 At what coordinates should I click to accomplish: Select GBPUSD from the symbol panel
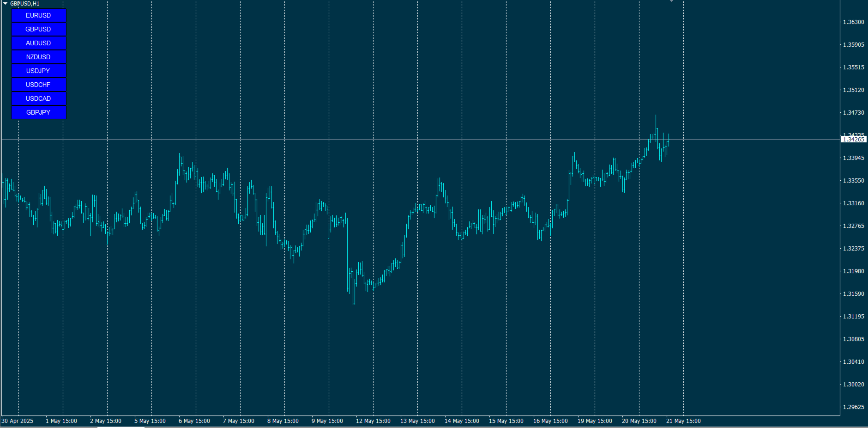pyautogui.click(x=38, y=29)
